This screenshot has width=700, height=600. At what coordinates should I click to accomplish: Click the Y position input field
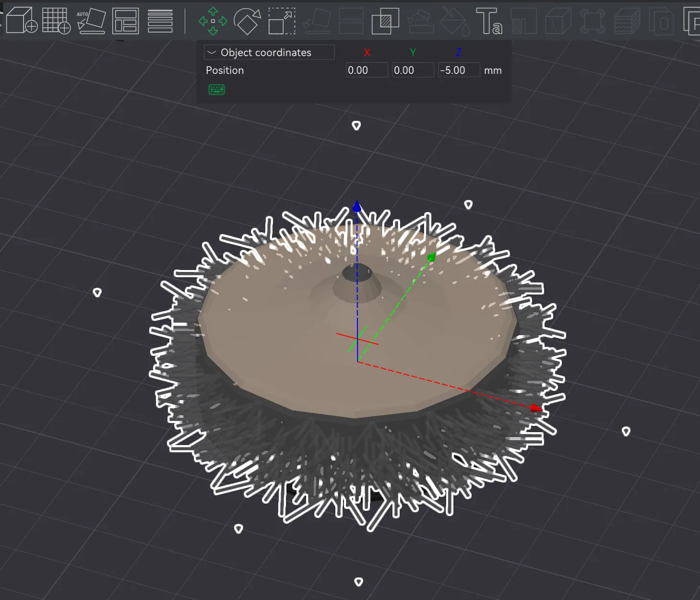coord(413,71)
